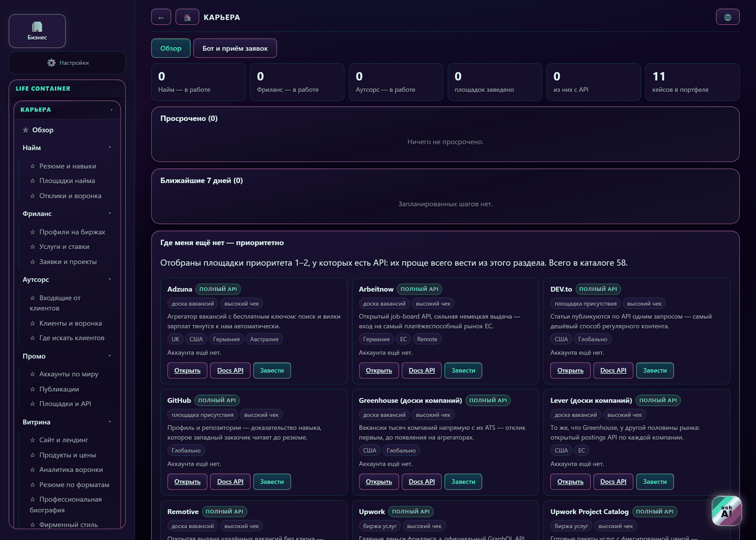Screen dimensions: 756x540
Task: Star the Обзор sidebar item
Action: (26, 130)
